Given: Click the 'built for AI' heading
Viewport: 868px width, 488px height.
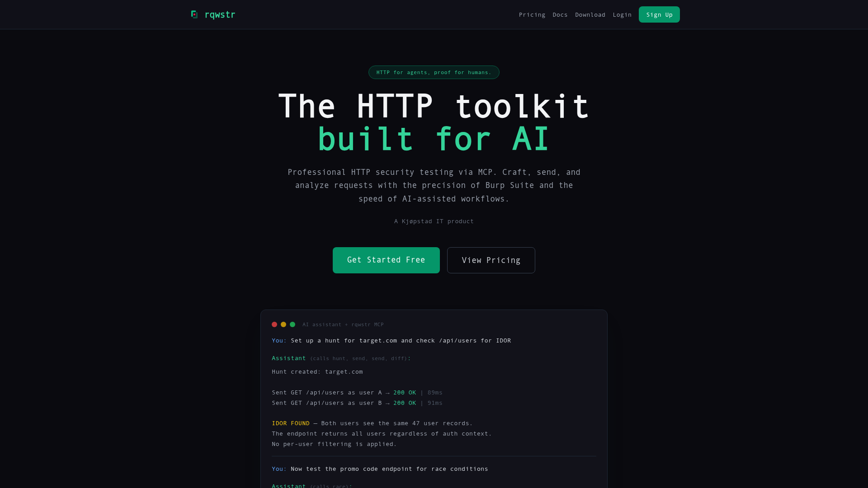Looking at the screenshot, I should (x=434, y=139).
